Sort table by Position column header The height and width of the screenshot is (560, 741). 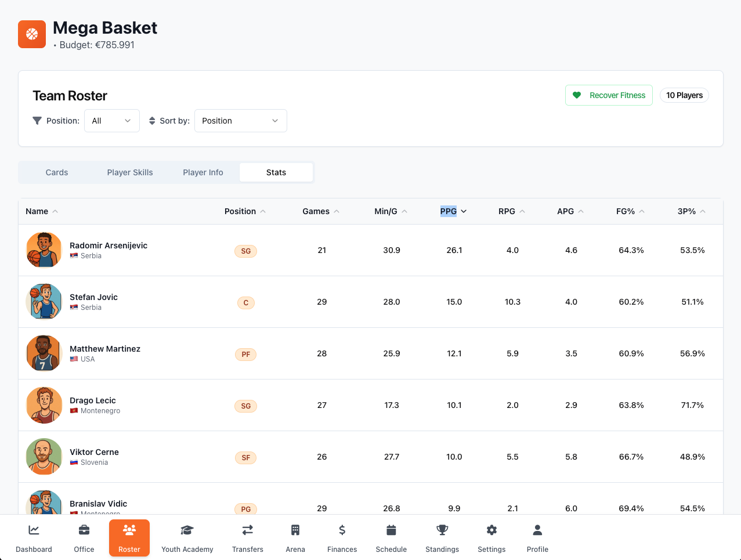245,211
